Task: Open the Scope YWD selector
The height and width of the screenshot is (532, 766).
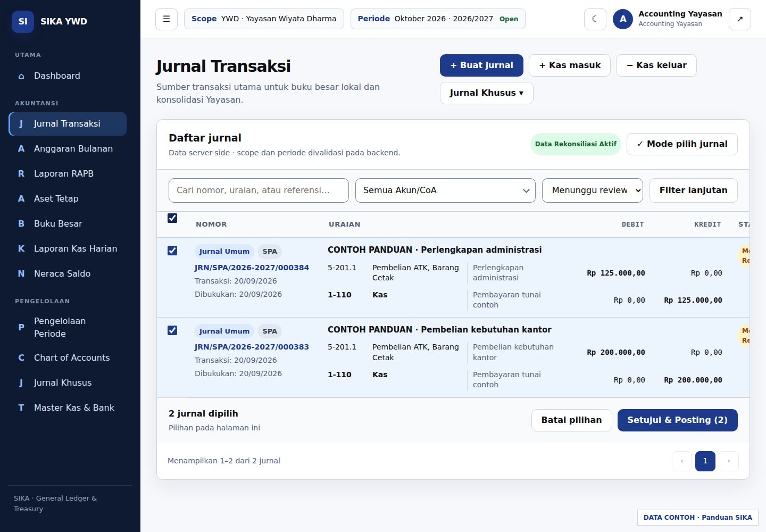Action: tap(264, 19)
